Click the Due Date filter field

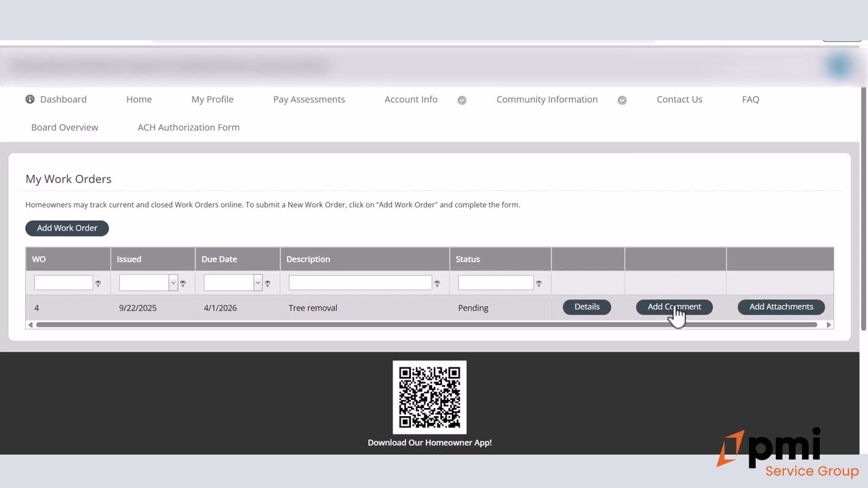coord(229,283)
